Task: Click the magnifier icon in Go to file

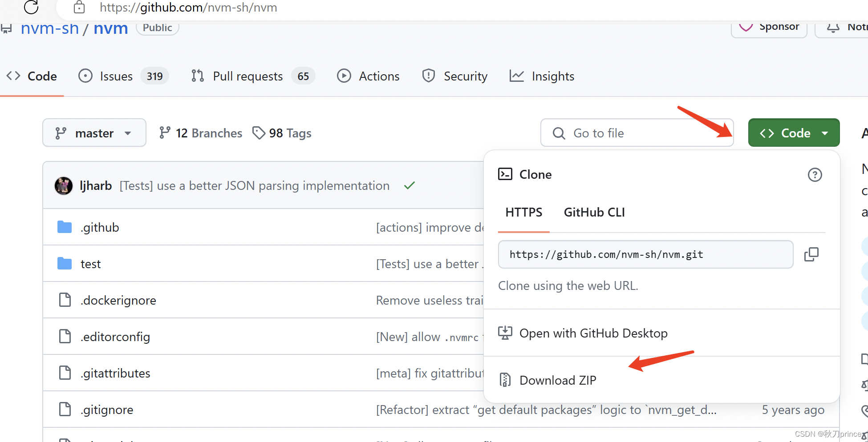Action: click(559, 133)
